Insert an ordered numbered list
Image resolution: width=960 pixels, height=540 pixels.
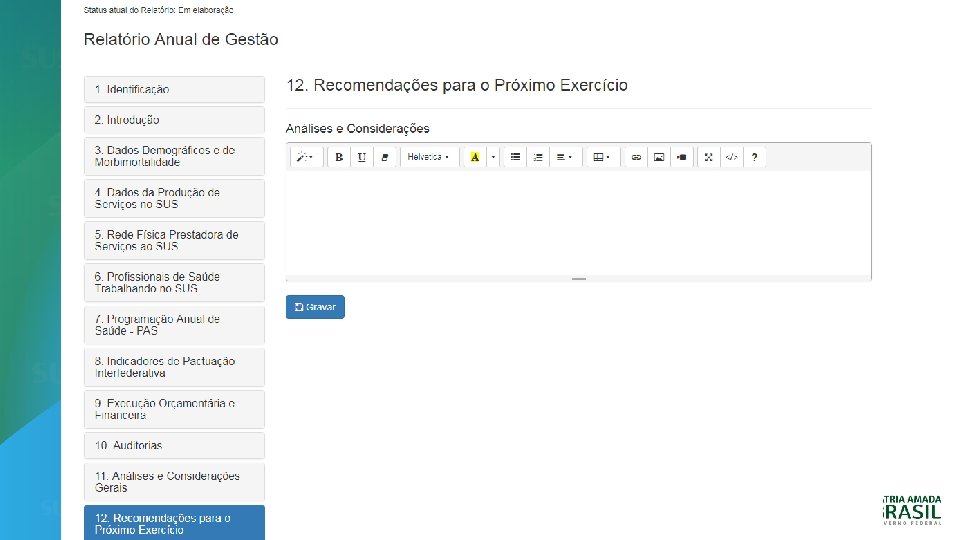(538, 157)
